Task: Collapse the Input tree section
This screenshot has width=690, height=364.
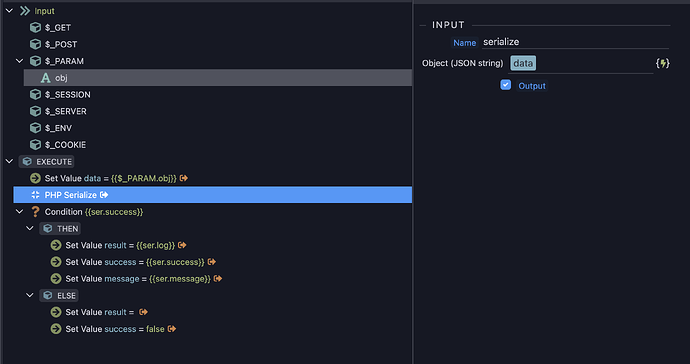Action: pyautogui.click(x=9, y=11)
